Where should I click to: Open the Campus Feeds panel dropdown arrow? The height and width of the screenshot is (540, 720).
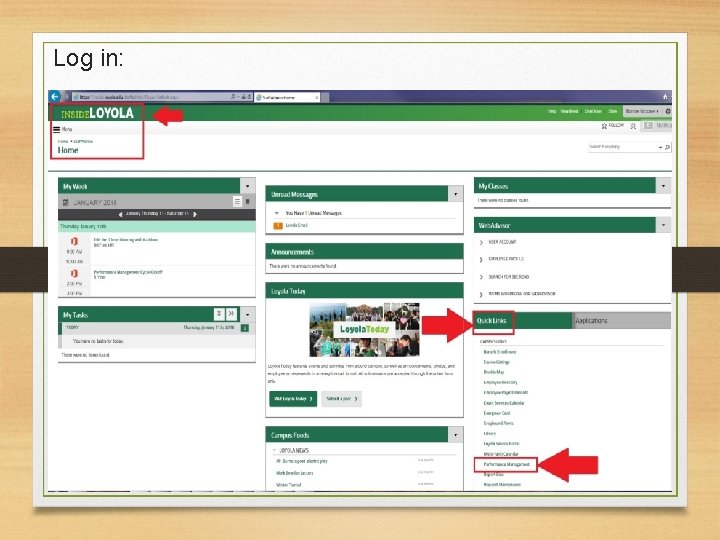pyautogui.click(x=456, y=434)
